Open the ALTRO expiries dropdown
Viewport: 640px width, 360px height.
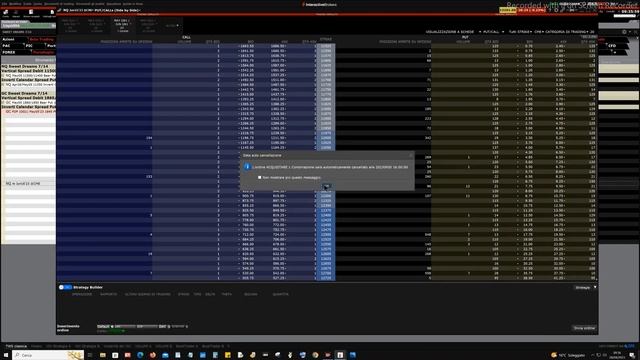[171, 26]
